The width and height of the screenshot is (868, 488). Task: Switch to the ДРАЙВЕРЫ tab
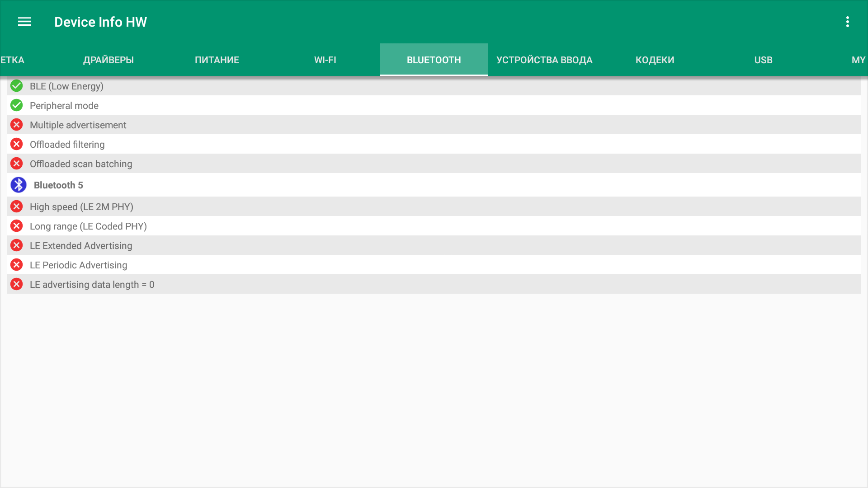tap(108, 60)
